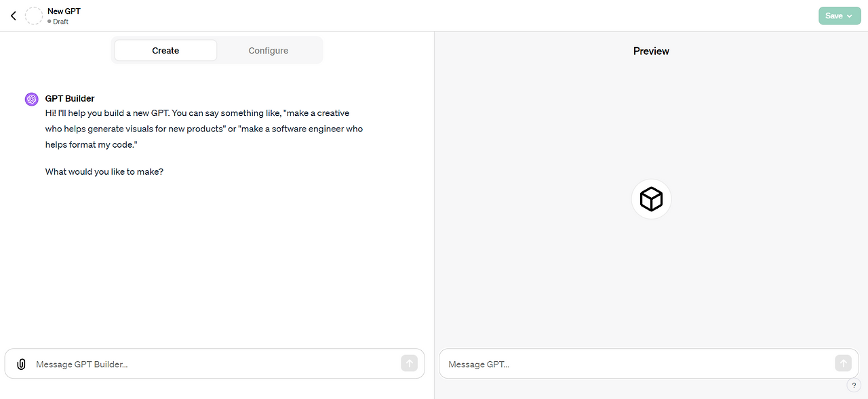This screenshot has height=399, width=868.
Task: Click the back arrow to leave the builder
Action: [13, 16]
